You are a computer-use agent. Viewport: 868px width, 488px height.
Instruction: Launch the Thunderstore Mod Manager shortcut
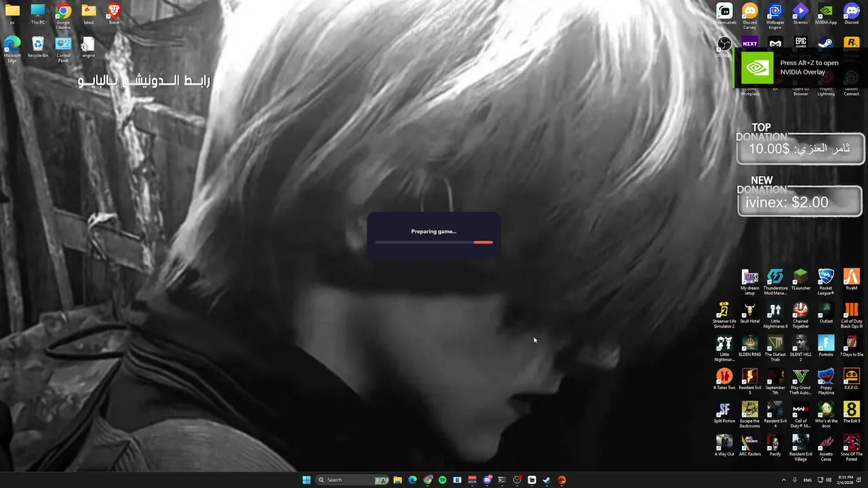[x=775, y=282]
